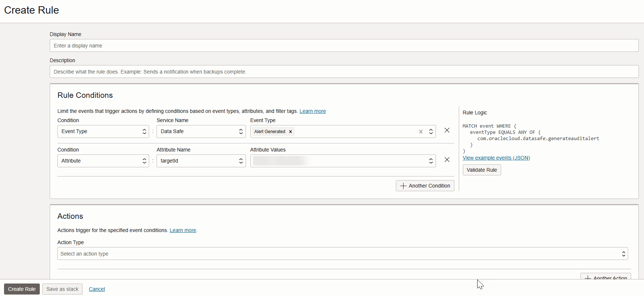Click the plus icon for Another Condition

pos(403,186)
